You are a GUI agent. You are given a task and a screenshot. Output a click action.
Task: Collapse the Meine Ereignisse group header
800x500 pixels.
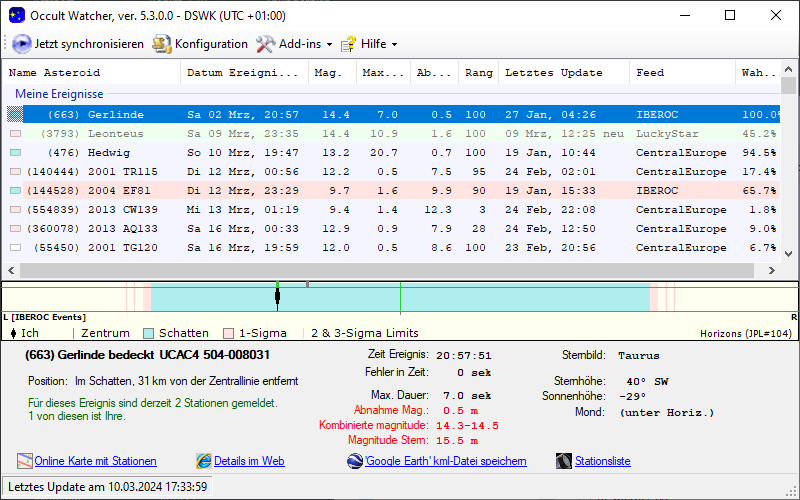[59, 94]
